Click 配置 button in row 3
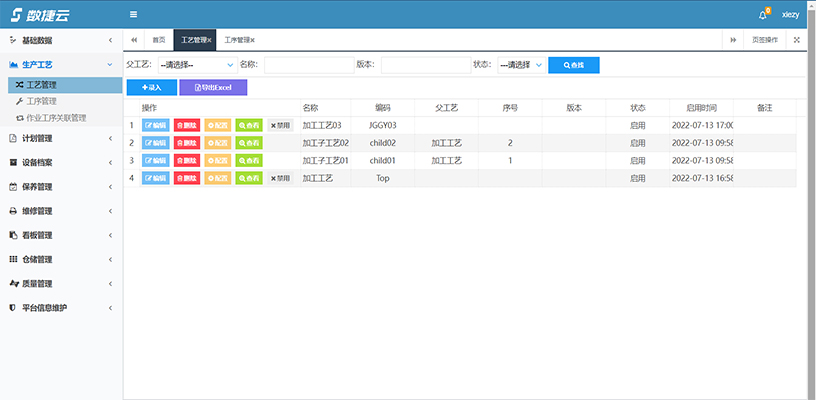The image size is (816, 400). 217,161
